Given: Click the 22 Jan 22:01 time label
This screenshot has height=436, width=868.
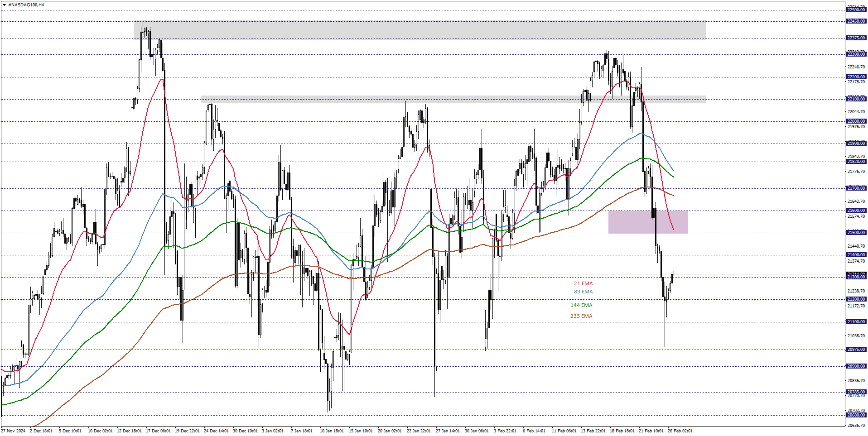Looking at the screenshot, I should (419, 431).
